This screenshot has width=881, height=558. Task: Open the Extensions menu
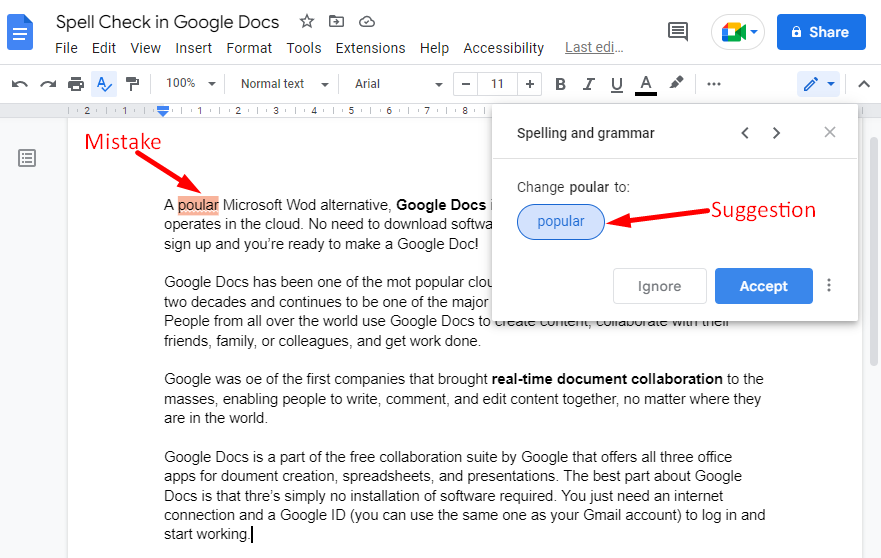coord(370,48)
